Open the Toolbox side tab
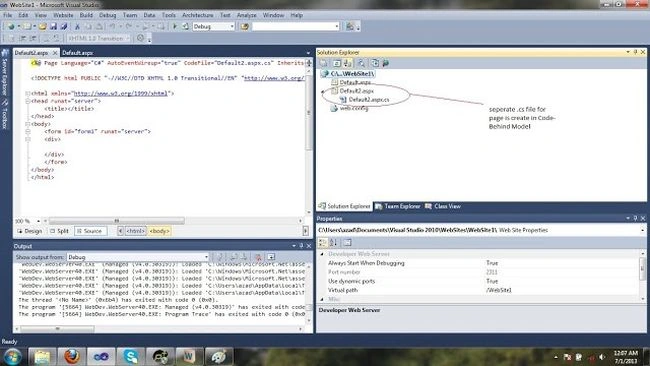This screenshot has height=366, width=650. tap(5, 115)
